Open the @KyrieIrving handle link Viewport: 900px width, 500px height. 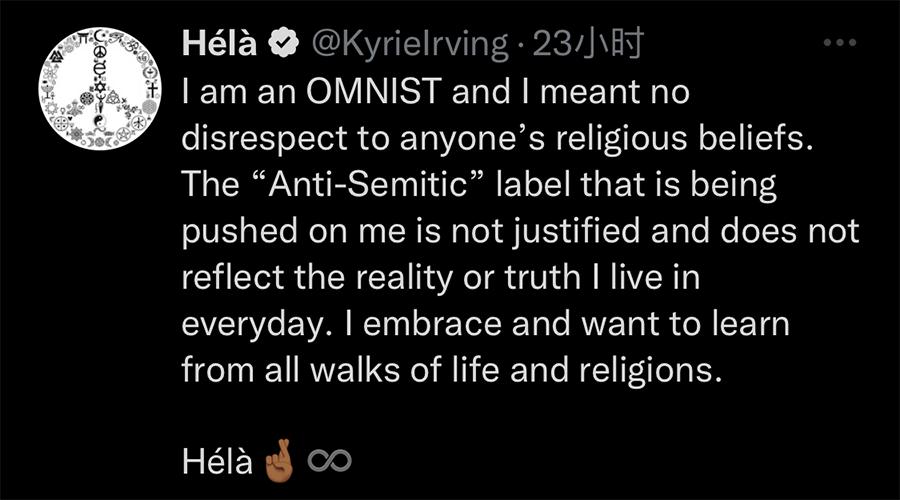[411, 45]
